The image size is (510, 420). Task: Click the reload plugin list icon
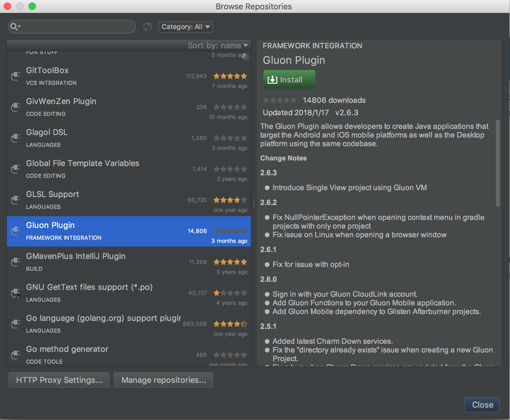(x=147, y=27)
